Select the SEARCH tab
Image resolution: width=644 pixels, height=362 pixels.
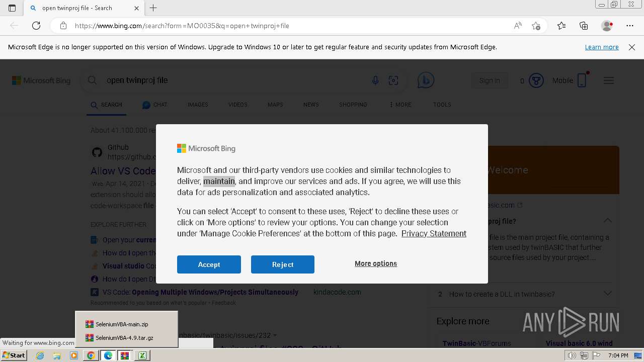[106, 105]
